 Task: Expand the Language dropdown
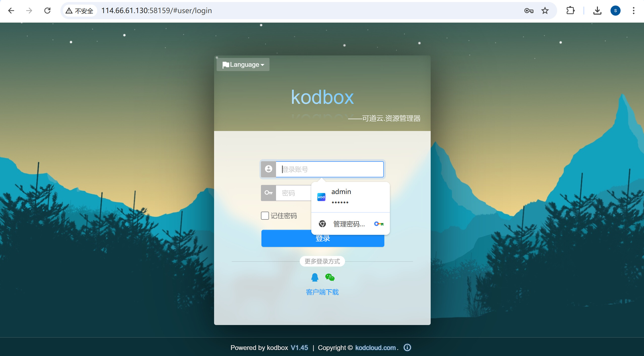coord(243,65)
